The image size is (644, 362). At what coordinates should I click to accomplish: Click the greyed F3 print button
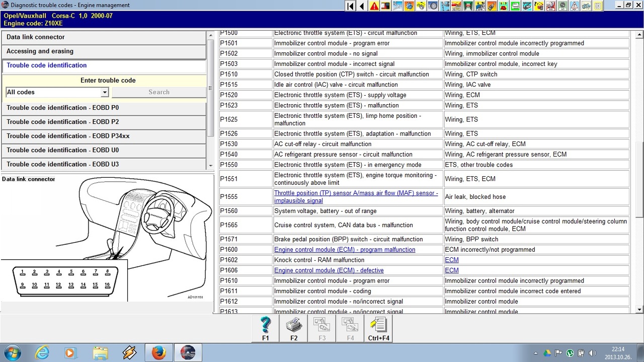pos(322,329)
